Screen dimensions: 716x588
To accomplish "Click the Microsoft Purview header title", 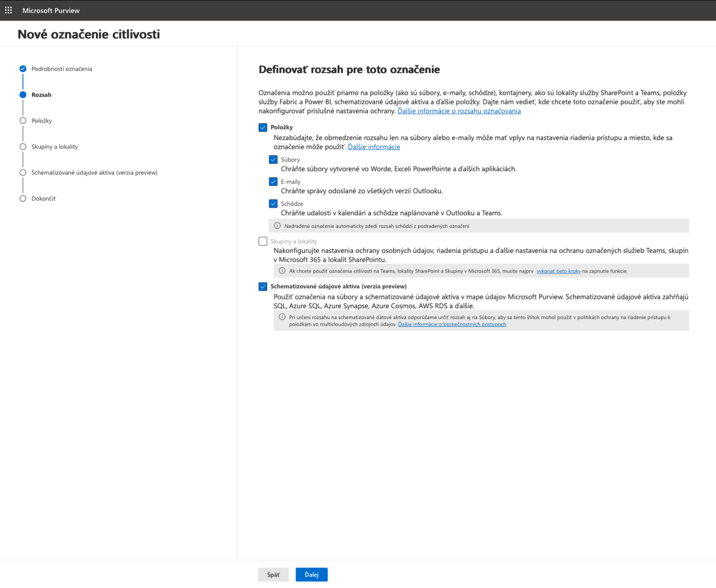I will (51, 10).
